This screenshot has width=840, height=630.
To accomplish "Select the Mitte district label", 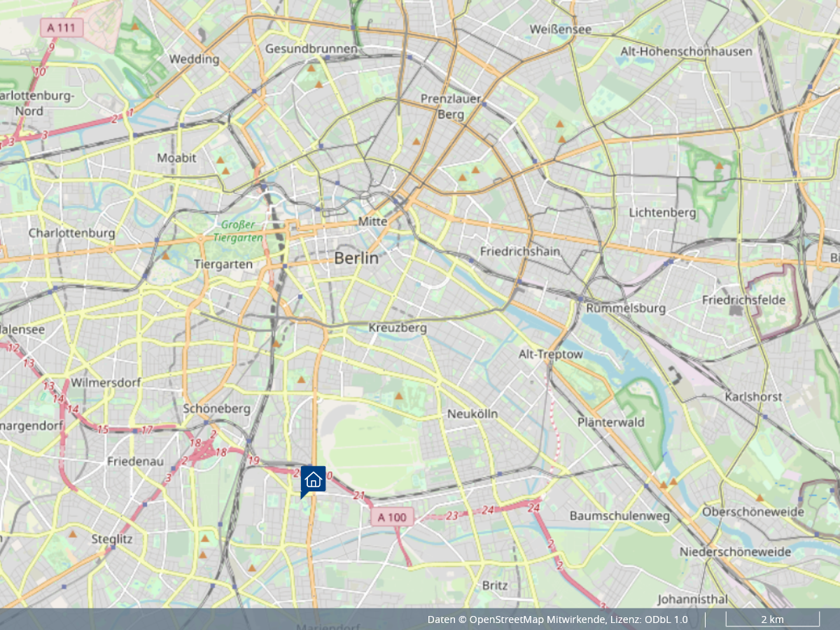I will (372, 221).
